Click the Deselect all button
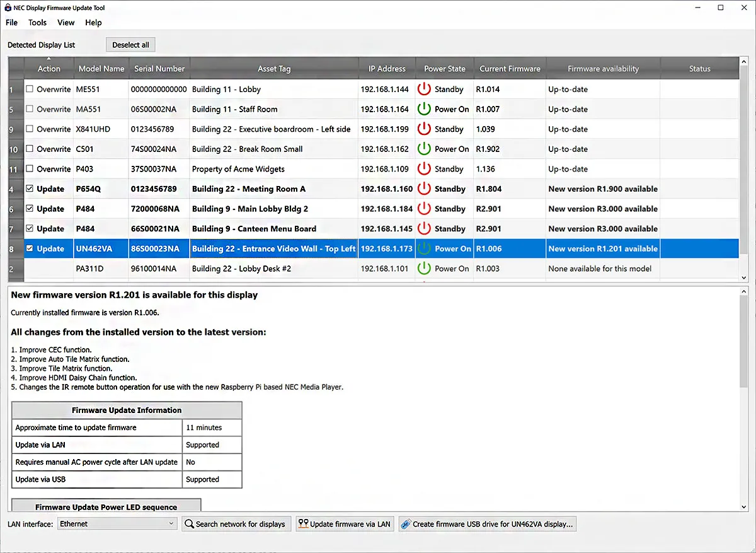The width and height of the screenshot is (756, 553). [130, 45]
